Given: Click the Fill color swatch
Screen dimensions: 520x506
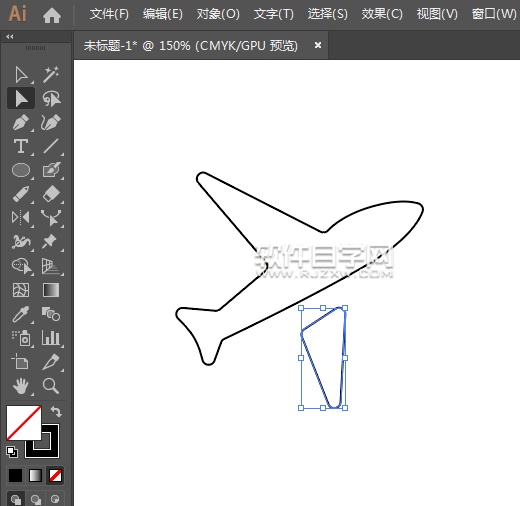Looking at the screenshot, I should 24,423.
